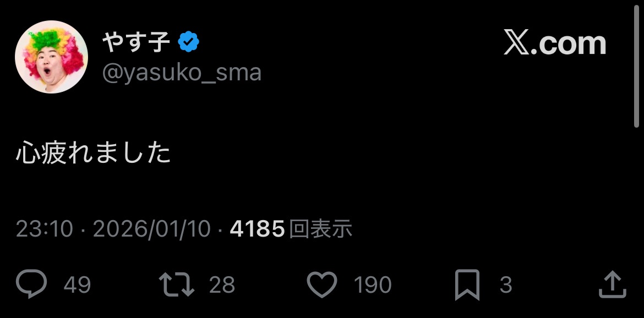Screen dimensions: 644x318
Task: Click the display name やす子
Action: pyautogui.click(x=136, y=41)
